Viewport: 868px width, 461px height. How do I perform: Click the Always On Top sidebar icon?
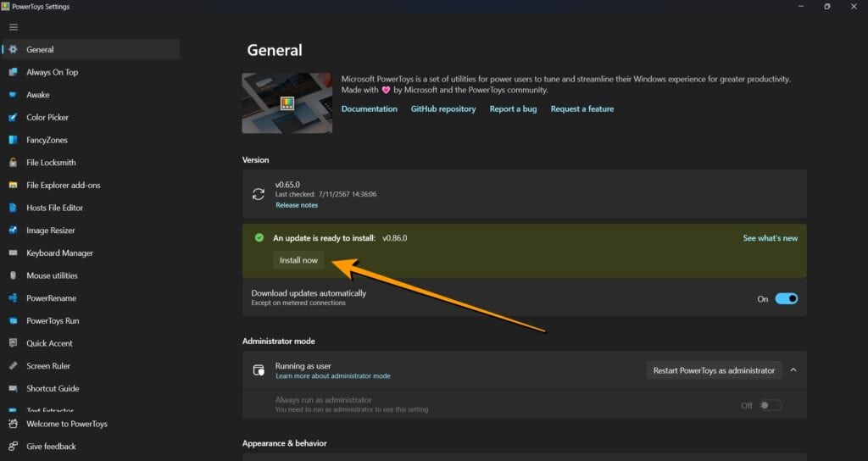[13, 72]
